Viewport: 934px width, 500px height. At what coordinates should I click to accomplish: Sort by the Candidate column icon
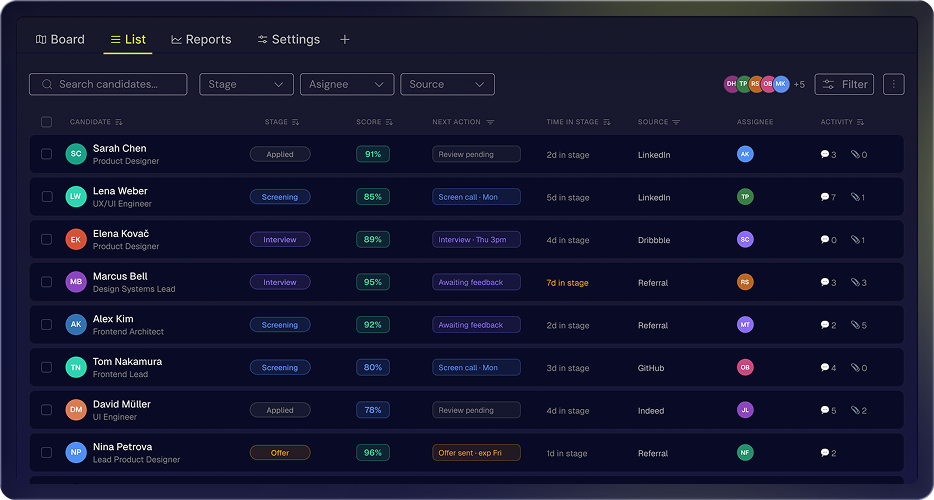pyautogui.click(x=119, y=122)
